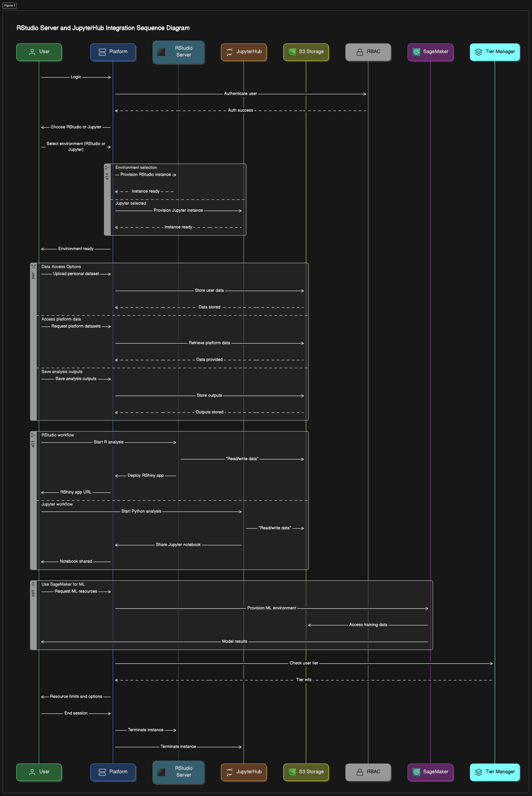The width and height of the screenshot is (532, 796).
Task: Click the stacked layers icon in the top Tier Manager box
Action: [479, 52]
